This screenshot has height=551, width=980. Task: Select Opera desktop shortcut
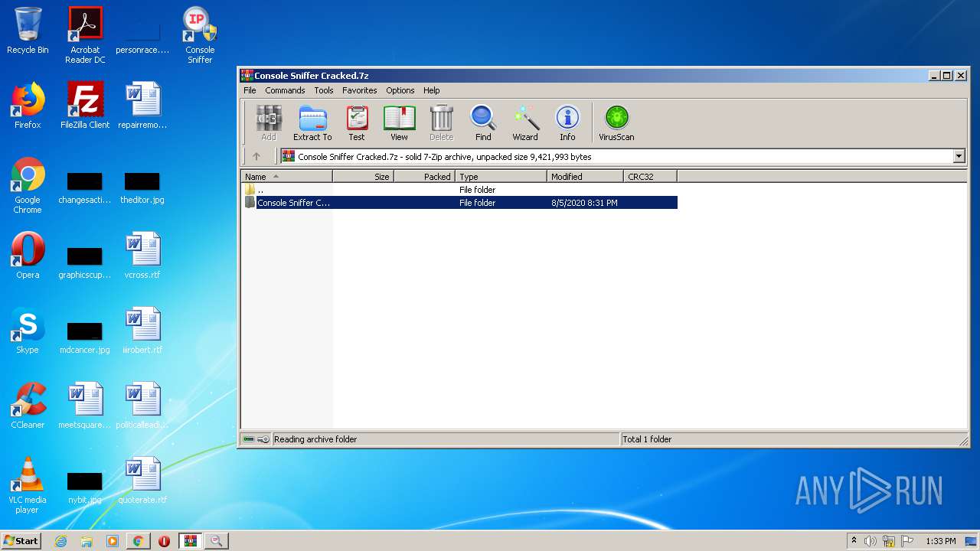(28, 256)
